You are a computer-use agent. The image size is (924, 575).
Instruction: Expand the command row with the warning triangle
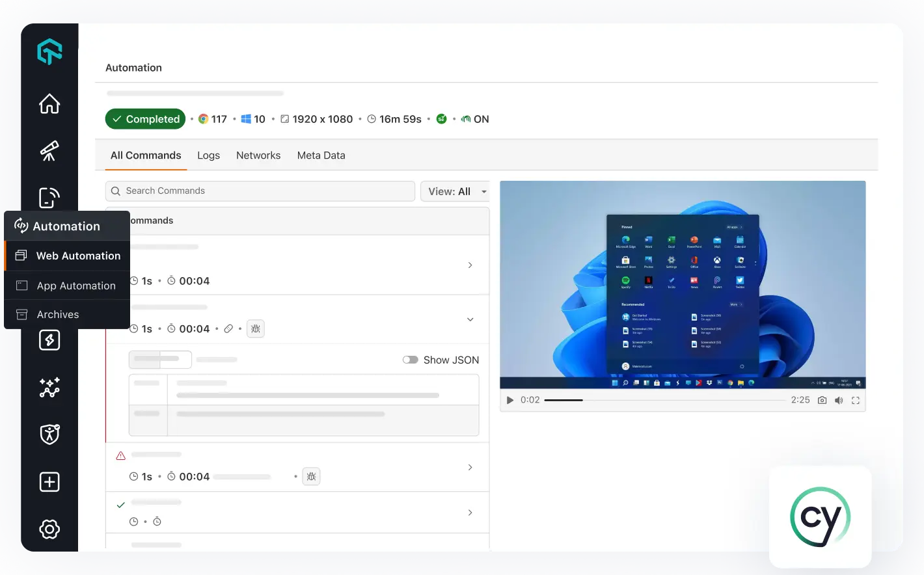coord(470,467)
